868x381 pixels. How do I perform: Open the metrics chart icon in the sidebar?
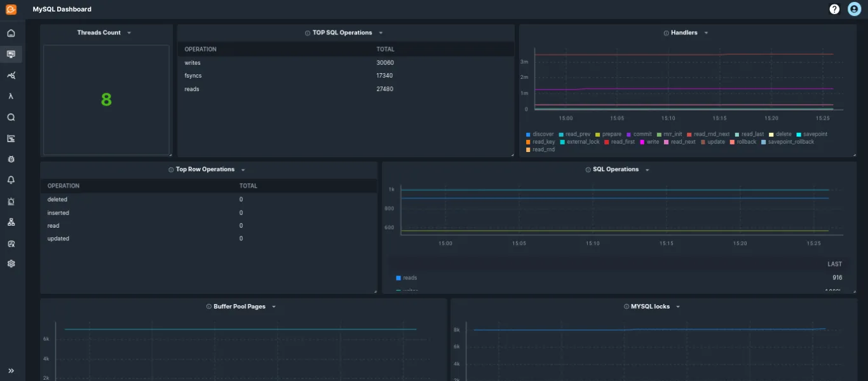click(x=11, y=75)
